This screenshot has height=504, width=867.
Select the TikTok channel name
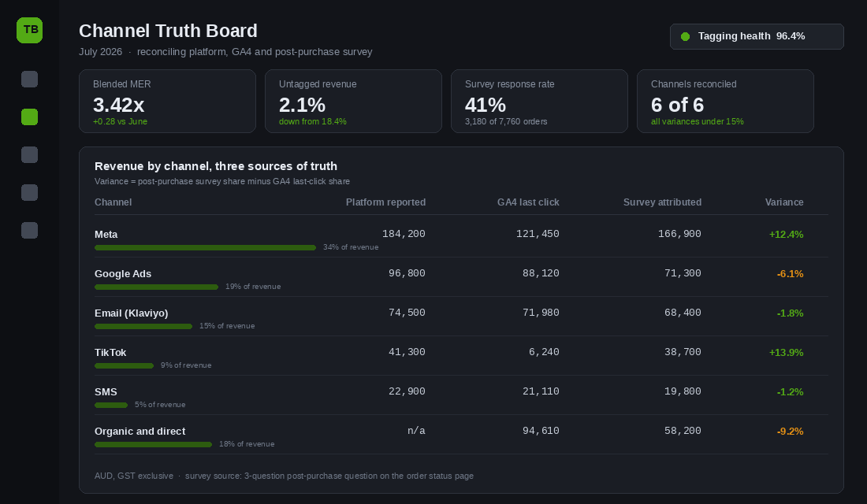[110, 353]
